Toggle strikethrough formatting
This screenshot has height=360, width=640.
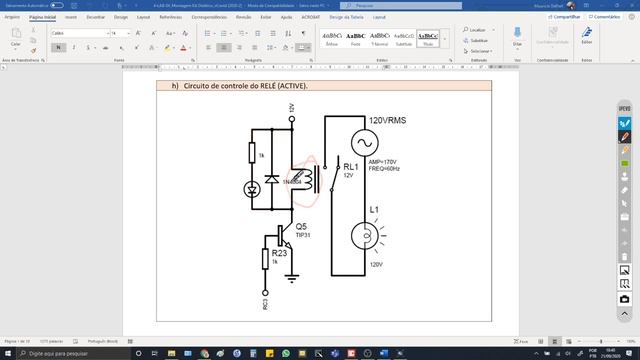click(106, 48)
